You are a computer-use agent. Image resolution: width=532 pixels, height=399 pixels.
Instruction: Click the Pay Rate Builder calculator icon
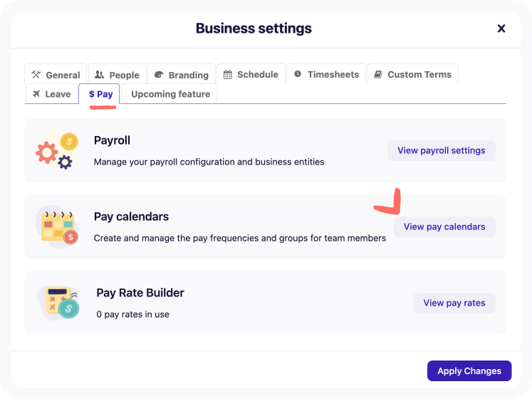pos(58,303)
